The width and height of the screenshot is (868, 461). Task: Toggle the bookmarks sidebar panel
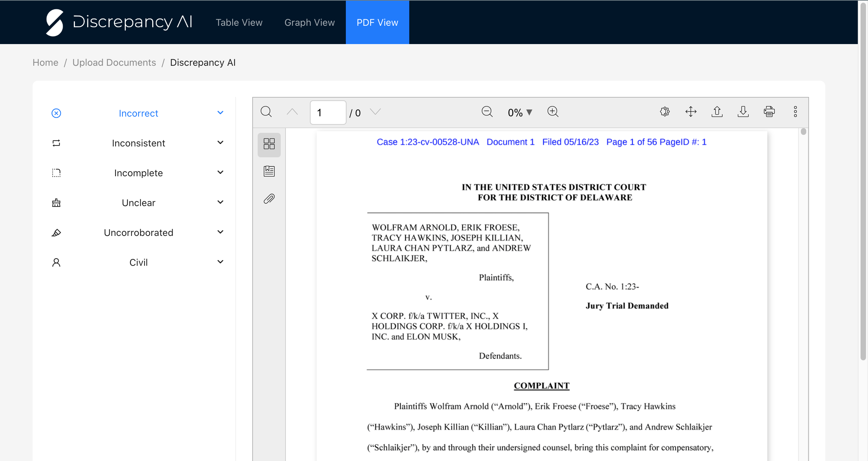tap(269, 171)
